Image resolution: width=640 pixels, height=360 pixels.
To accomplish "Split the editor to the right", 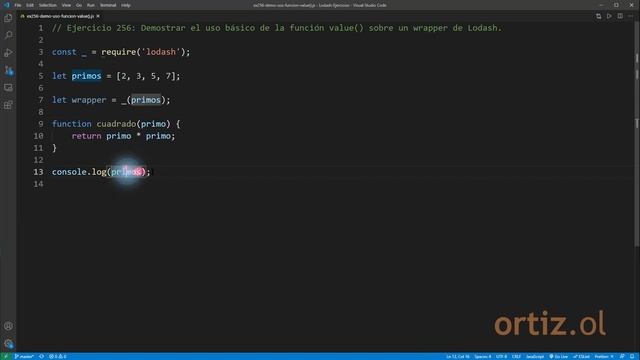I will [x=620, y=16].
